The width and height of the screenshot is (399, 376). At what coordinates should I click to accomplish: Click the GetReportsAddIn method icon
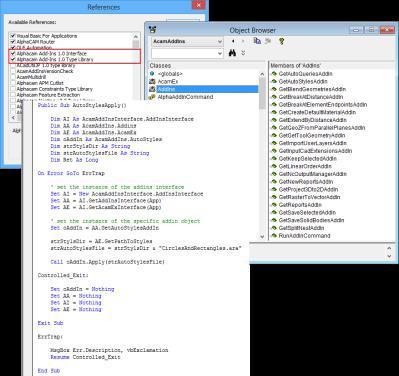(274, 205)
